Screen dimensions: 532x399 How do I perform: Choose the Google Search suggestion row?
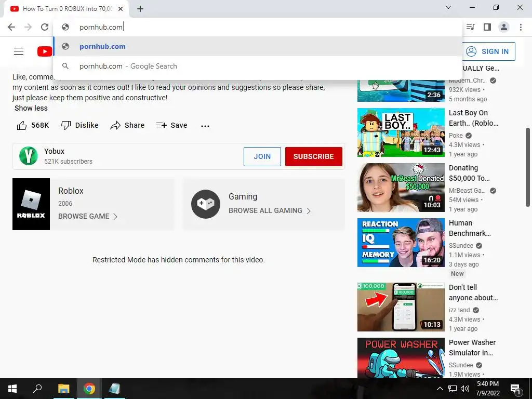click(258, 66)
